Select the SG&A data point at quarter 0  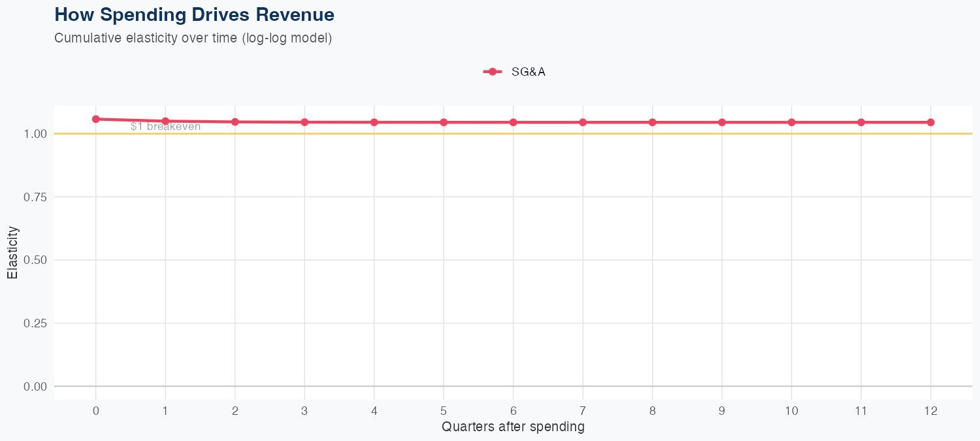pyautogui.click(x=96, y=119)
